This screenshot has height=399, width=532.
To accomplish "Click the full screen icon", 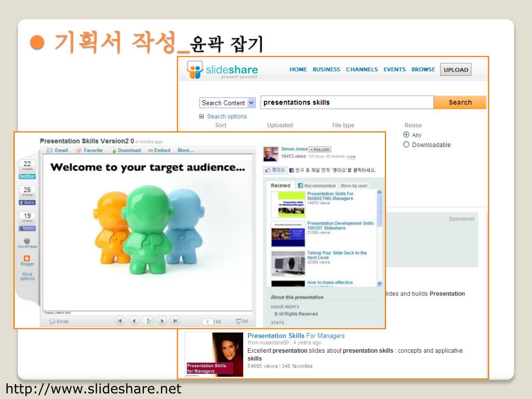I will 239,321.
